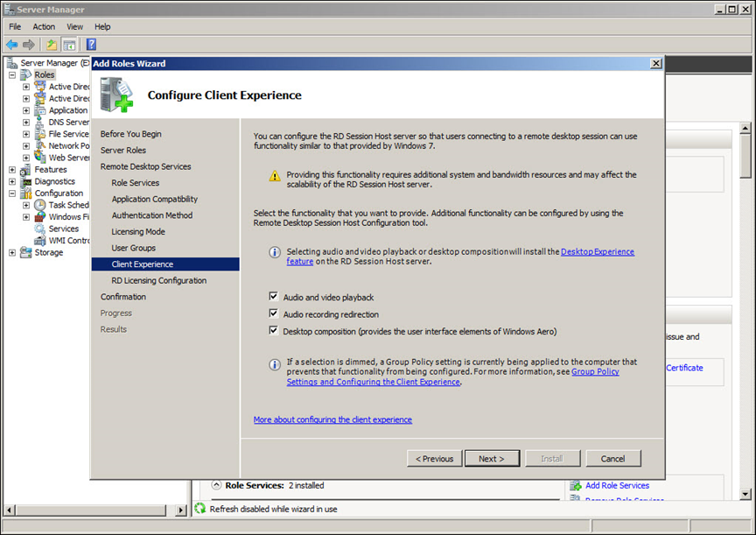Collapse the Configuration tree node

pos(12,194)
